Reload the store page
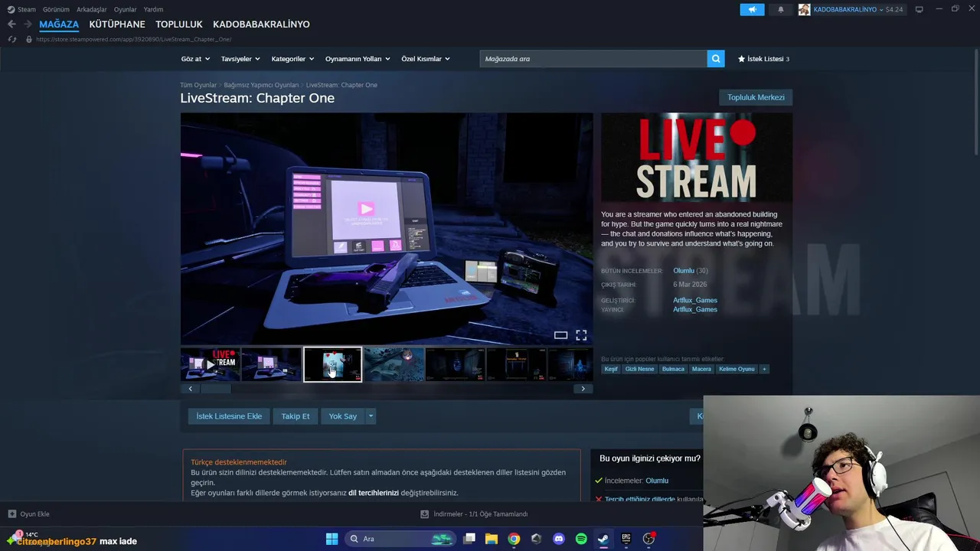Image resolution: width=980 pixels, height=551 pixels. tap(11, 39)
